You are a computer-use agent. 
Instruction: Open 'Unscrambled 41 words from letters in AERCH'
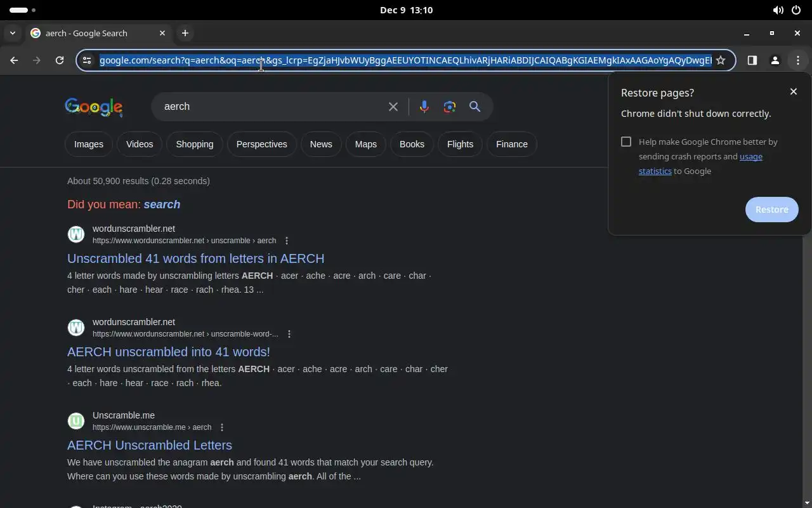tap(195, 258)
